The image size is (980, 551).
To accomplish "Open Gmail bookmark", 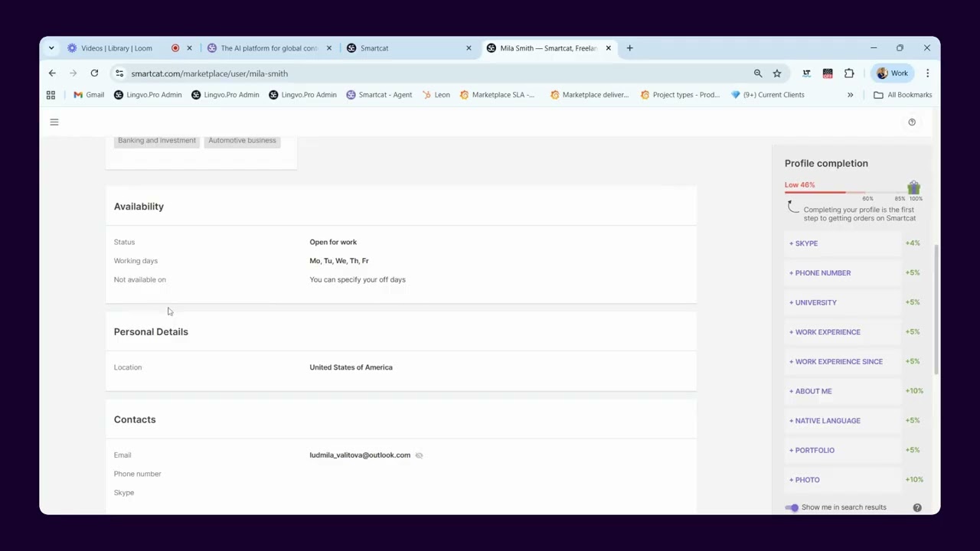I will [x=89, y=95].
